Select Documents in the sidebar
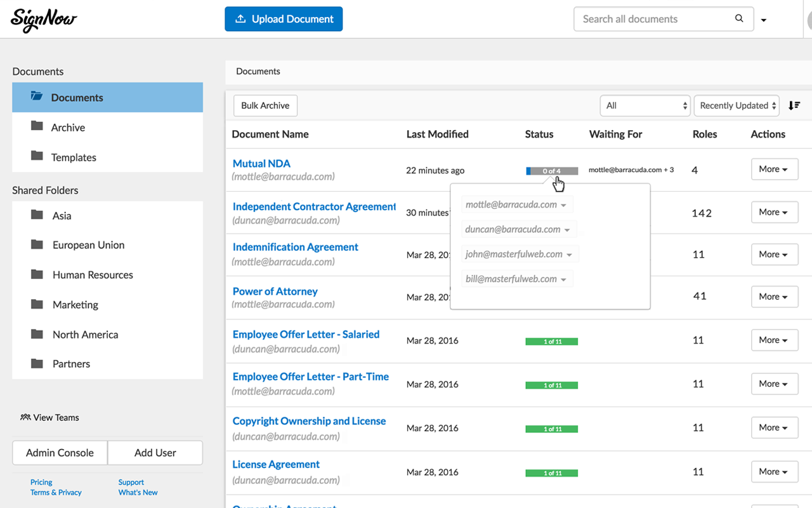The height and width of the screenshot is (508, 812). 77,97
